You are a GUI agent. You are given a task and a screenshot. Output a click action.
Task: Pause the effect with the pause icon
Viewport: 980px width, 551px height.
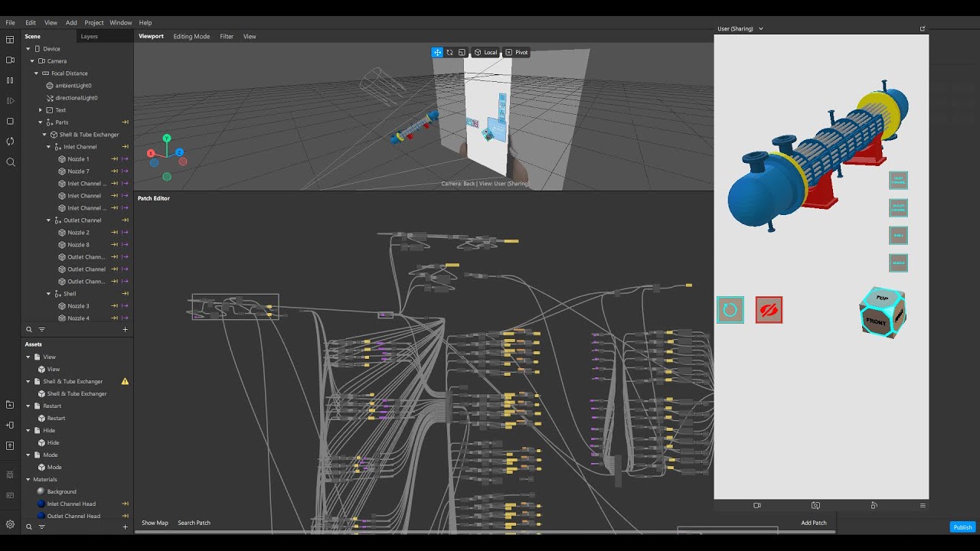point(10,80)
